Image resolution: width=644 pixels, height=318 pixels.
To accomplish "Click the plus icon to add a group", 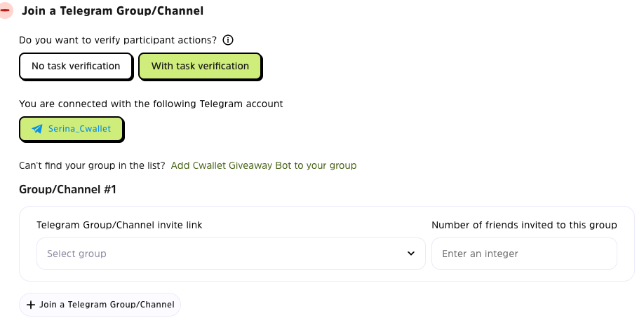I will coord(30,305).
